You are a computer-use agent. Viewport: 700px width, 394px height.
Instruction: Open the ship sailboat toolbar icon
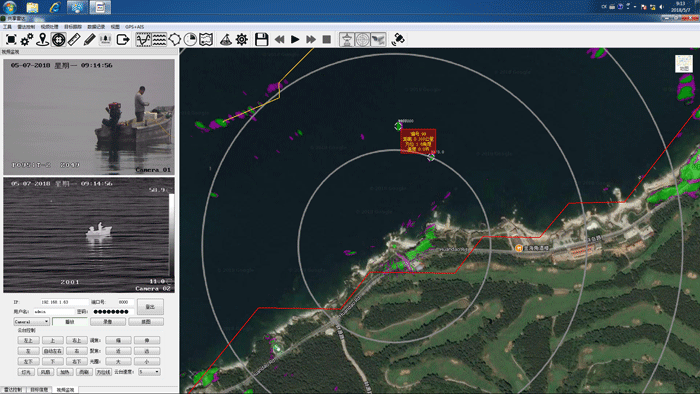(x=226, y=40)
